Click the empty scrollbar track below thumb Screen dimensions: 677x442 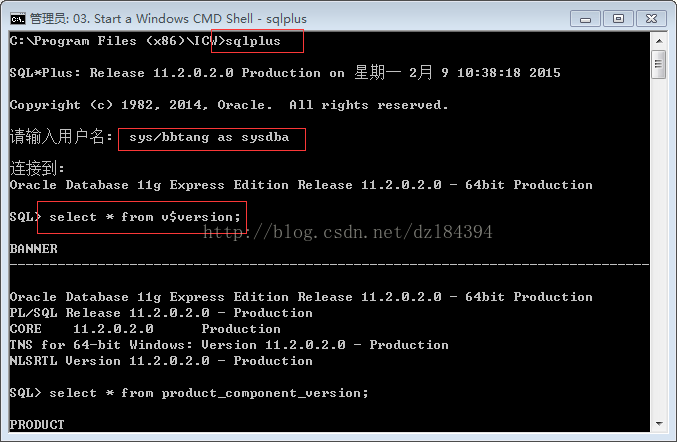click(659, 246)
